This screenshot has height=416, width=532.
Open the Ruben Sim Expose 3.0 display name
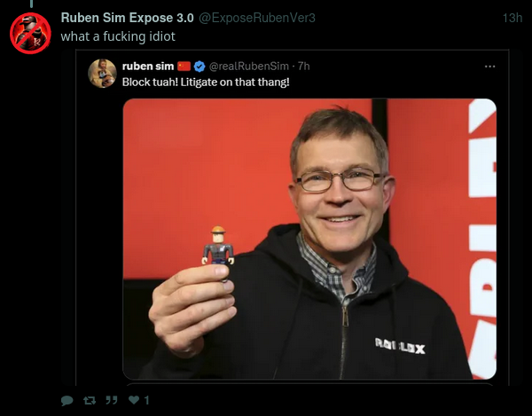point(127,18)
